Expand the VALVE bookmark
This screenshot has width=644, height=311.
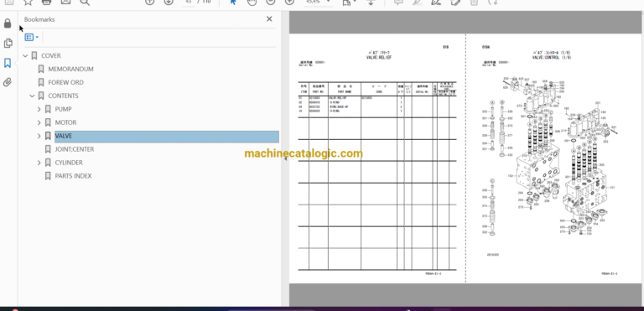[x=39, y=136]
